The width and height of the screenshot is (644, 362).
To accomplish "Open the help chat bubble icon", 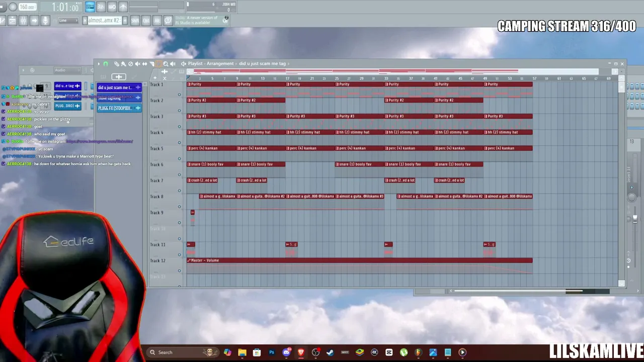I will [169, 21].
